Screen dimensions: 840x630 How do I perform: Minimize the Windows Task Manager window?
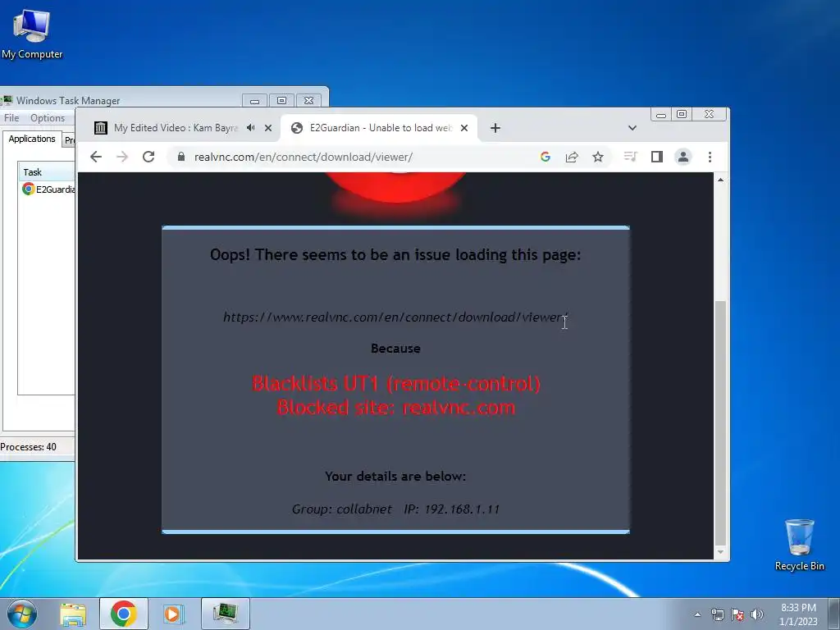[x=254, y=100]
